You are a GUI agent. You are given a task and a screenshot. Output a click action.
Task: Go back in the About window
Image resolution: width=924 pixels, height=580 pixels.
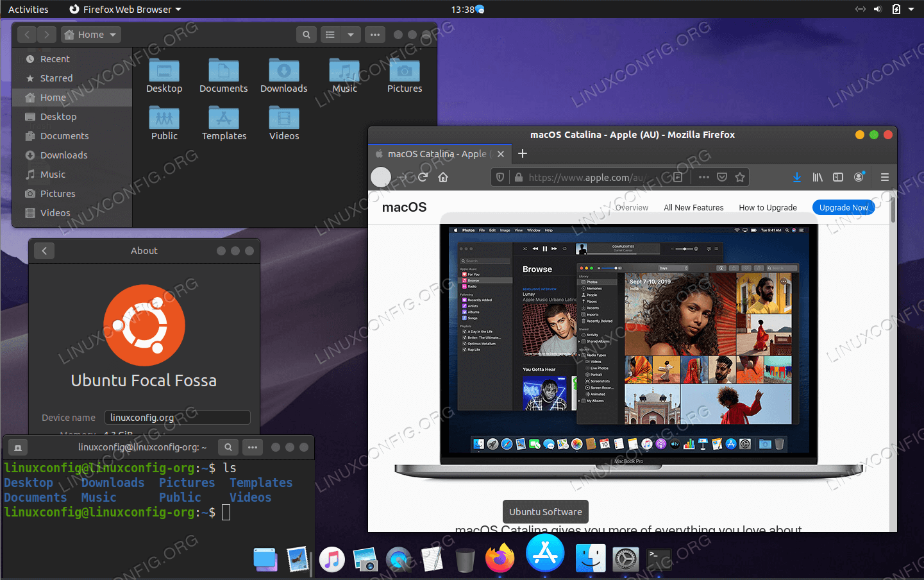click(x=44, y=251)
